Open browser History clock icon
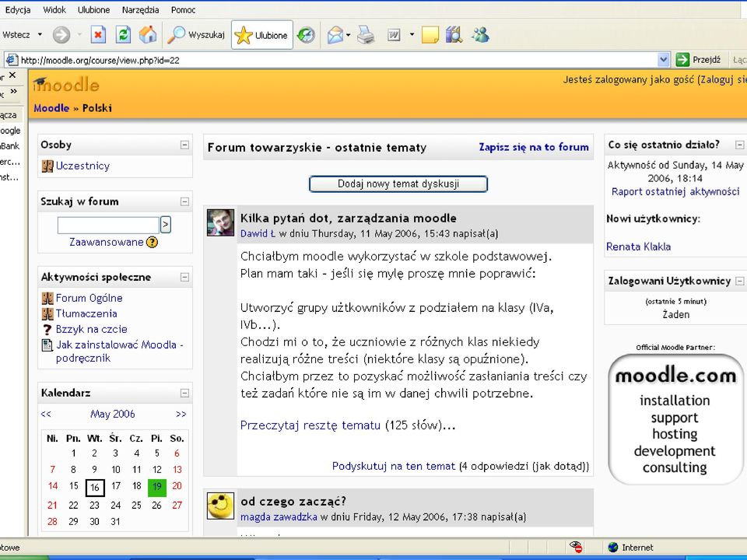The height and width of the screenshot is (560, 747). [306, 35]
